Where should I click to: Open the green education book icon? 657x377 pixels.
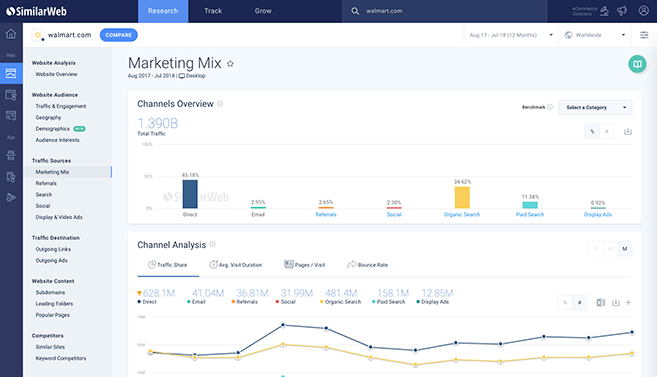coord(637,64)
